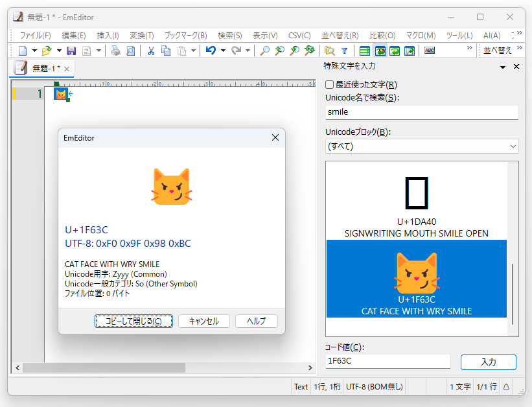Click the ABC marker toolbar icon
This screenshot has width=532, height=407.
pyautogui.click(x=430, y=51)
